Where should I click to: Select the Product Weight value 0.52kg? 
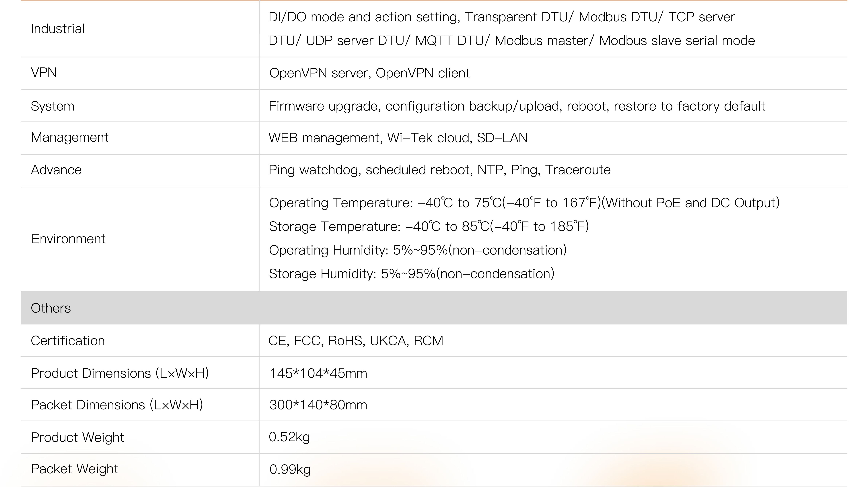[x=289, y=437]
